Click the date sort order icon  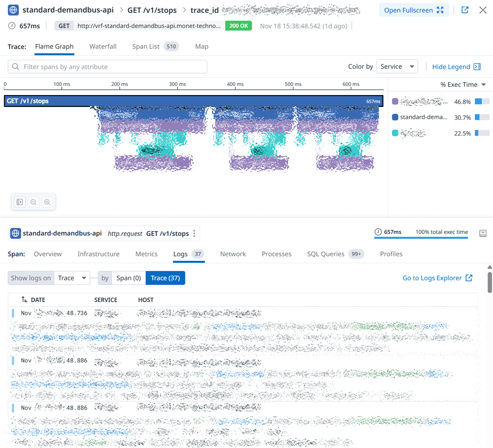[24, 300]
